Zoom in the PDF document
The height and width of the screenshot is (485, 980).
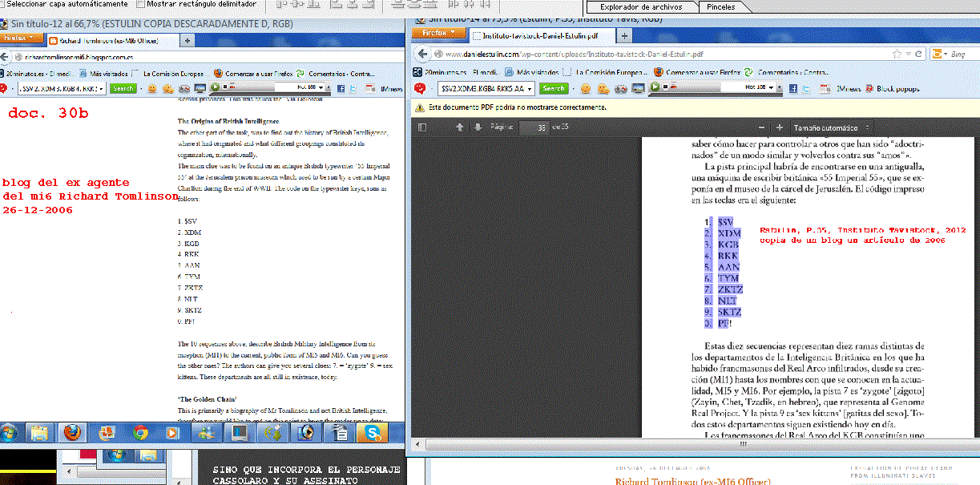(x=779, y=127)
